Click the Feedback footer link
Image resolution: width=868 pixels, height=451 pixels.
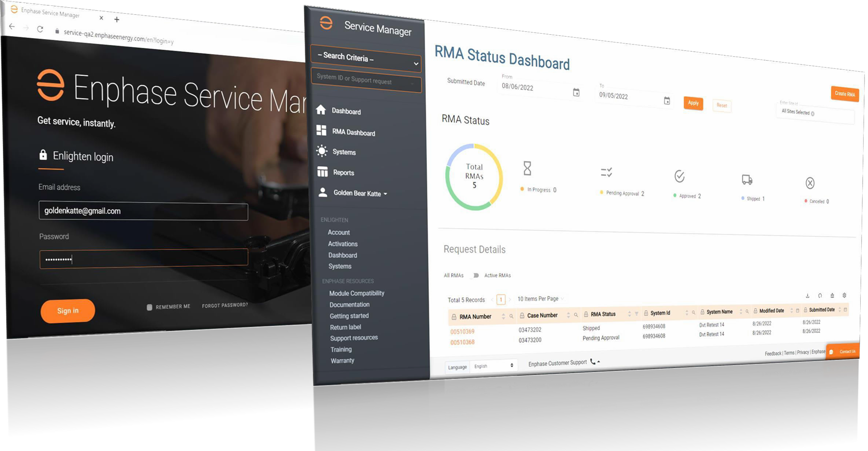(x=773, y=353)
